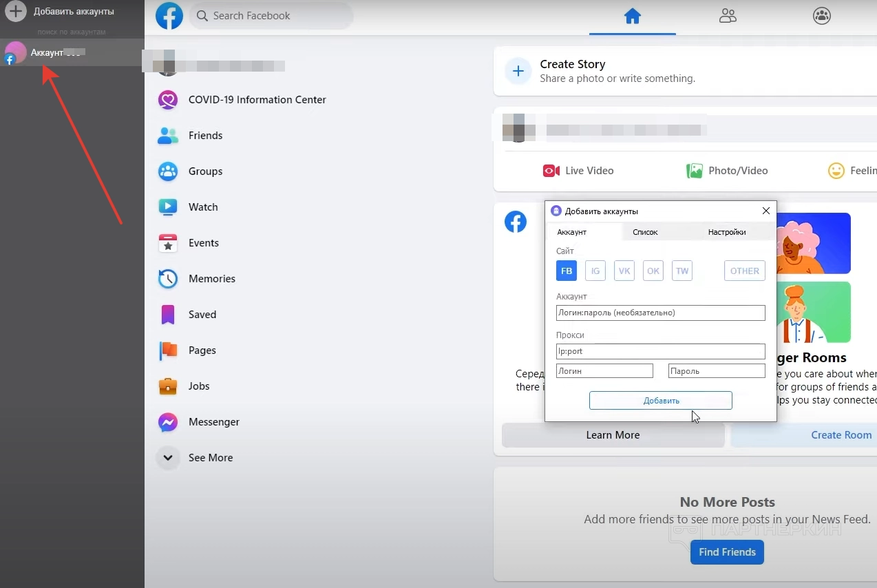Screen dimensions: 877x588
Task: Click the Facebook logo icon
Action: (x=169, y=16)
